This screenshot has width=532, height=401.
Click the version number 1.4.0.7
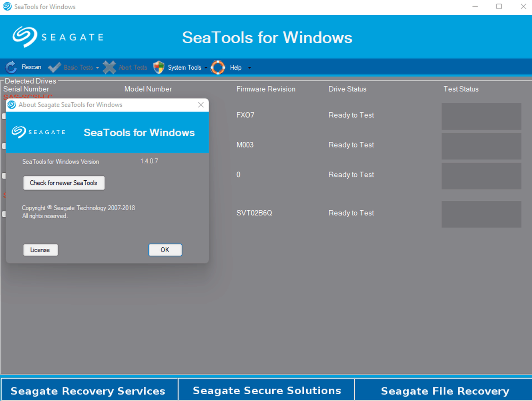click(x=149, y=161)
